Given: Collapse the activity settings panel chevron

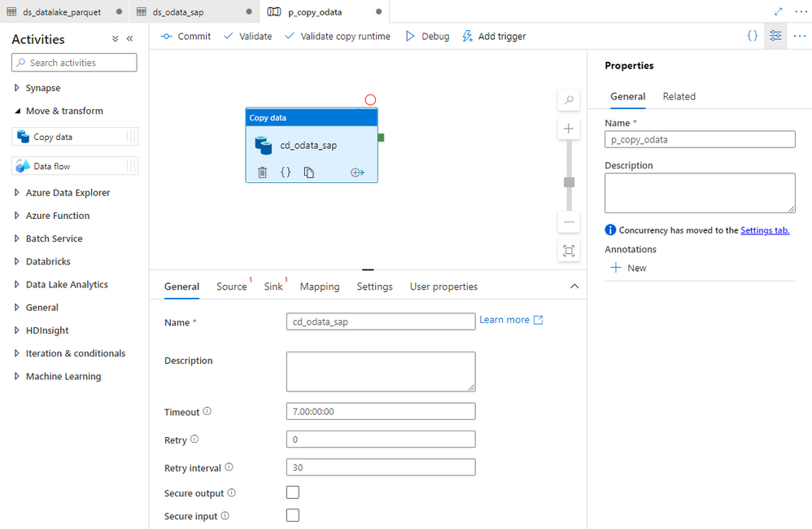Looking at the screenshot, I should pyautogui.click(x=574, y=286).
